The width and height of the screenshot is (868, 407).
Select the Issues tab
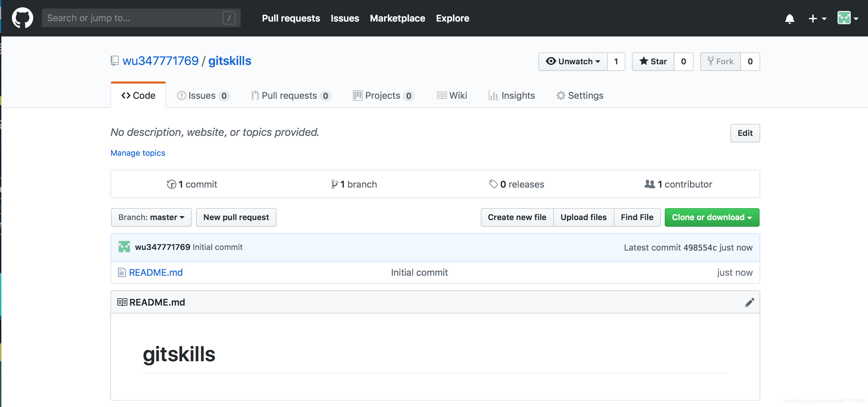pos(202,95)
